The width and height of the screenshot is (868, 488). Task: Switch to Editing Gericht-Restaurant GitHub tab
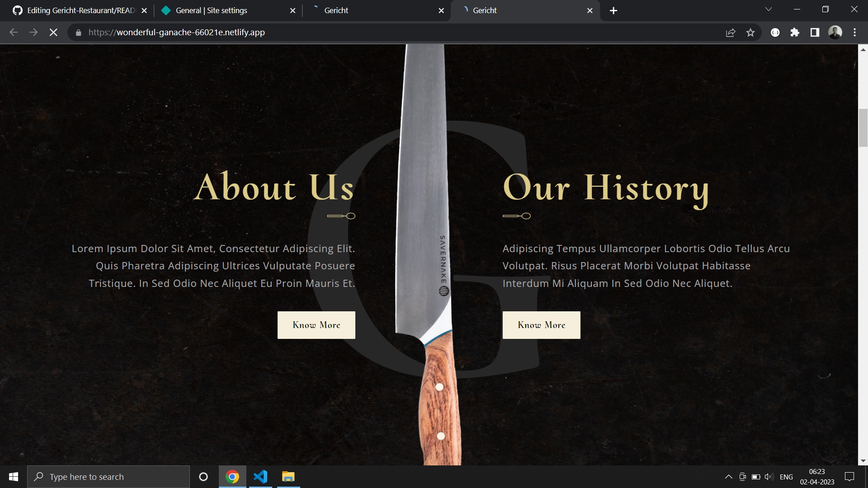tap(77, 10)
